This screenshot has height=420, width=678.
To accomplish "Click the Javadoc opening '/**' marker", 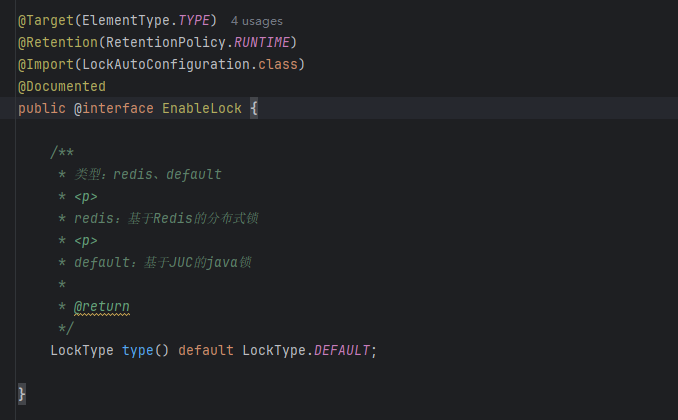I will (62, 152).
